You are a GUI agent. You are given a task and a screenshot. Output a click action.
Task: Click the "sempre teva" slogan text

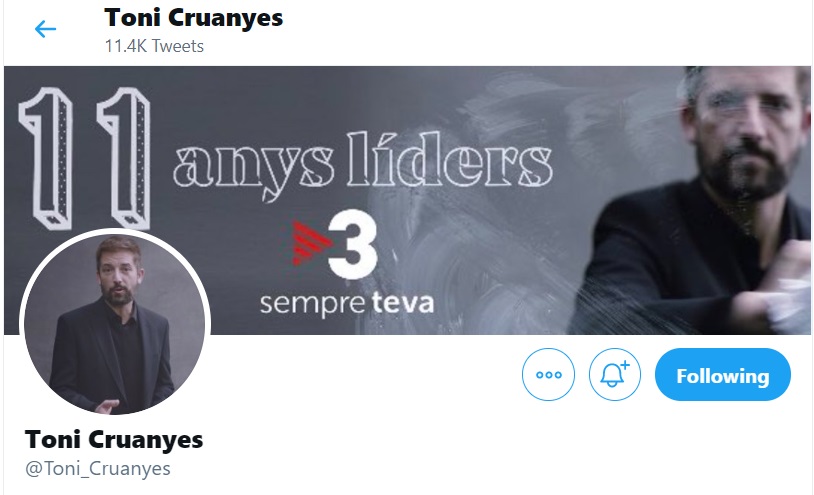click(347, 303)
